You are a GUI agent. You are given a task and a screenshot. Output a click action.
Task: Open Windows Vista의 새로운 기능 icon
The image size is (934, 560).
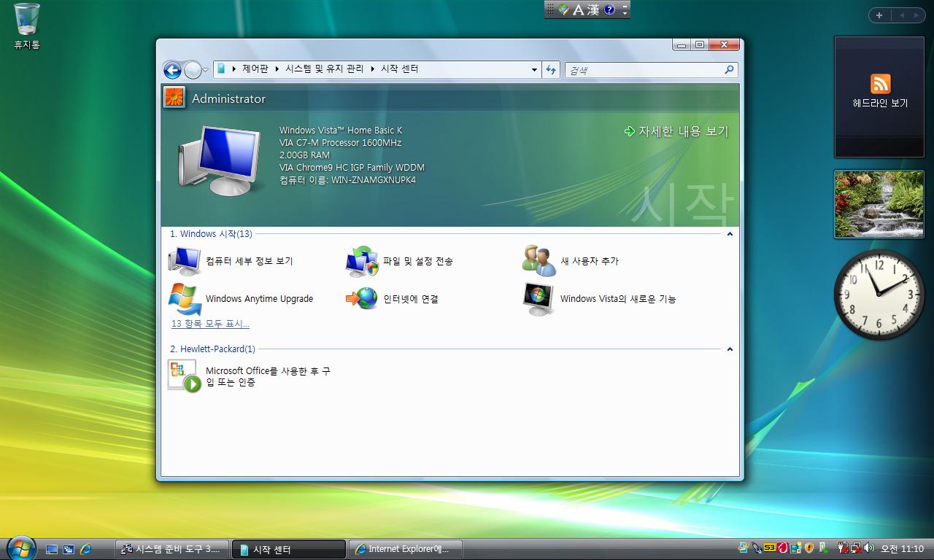coord(539,299)
